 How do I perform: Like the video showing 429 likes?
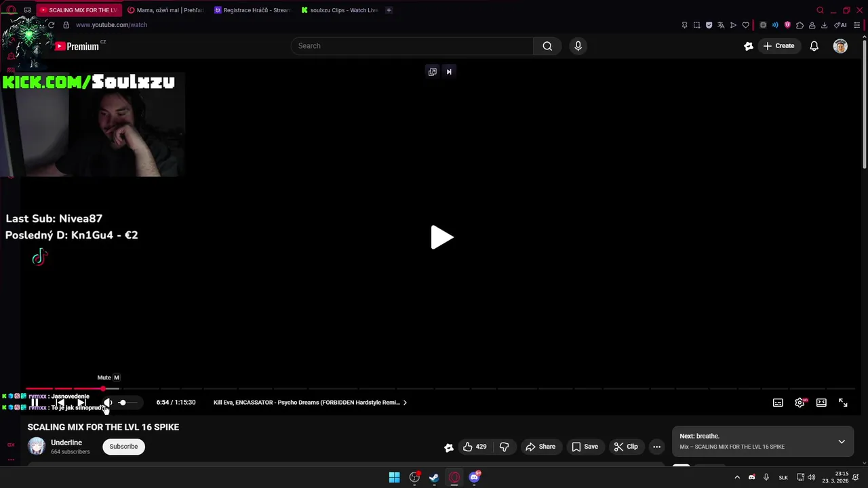475,447
